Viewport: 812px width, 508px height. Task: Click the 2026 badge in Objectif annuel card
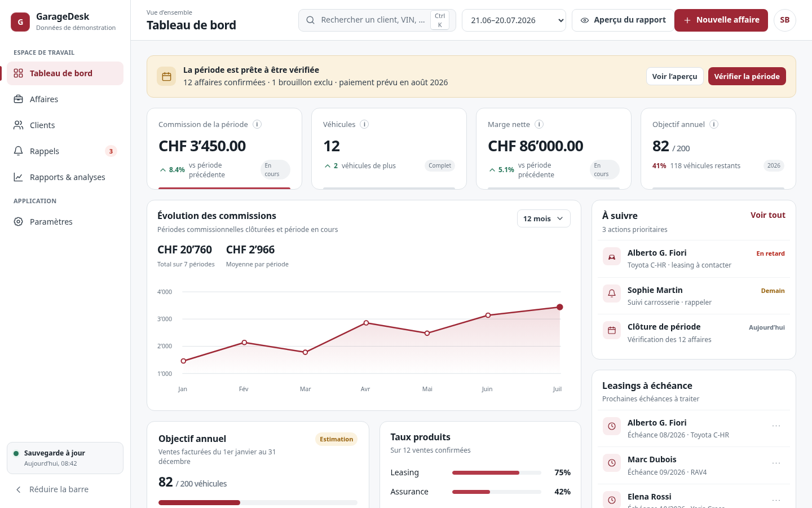(774, 165)
